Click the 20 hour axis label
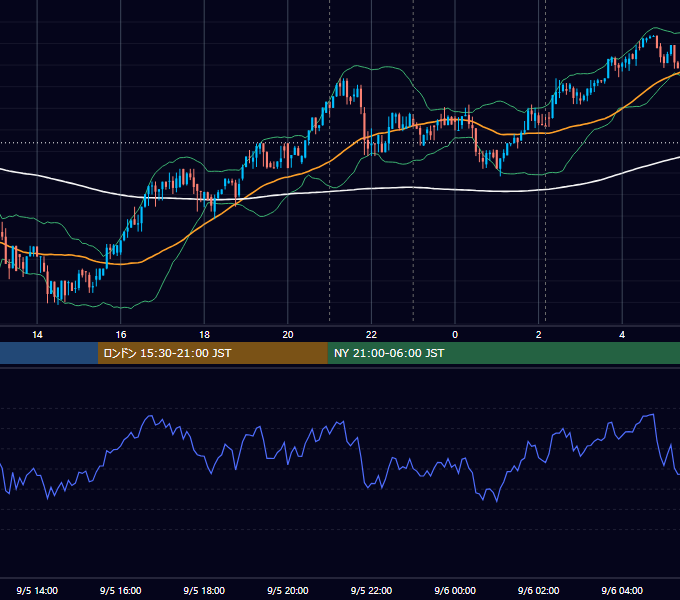 pos(288,335)
